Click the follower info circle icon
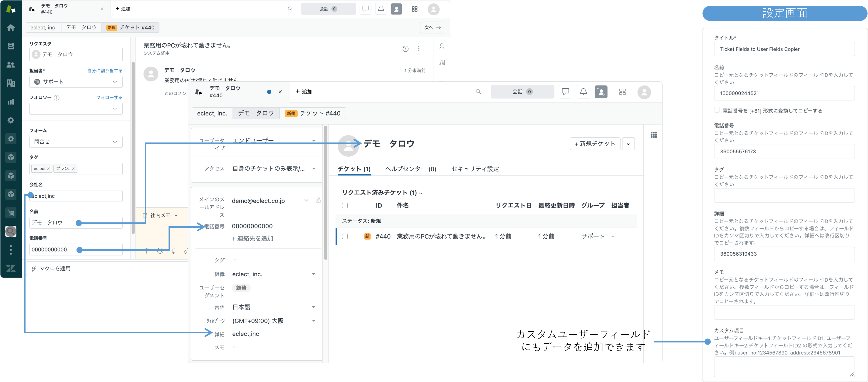The width and height of the screenshot is (868, 382). (x=57, y=98)
